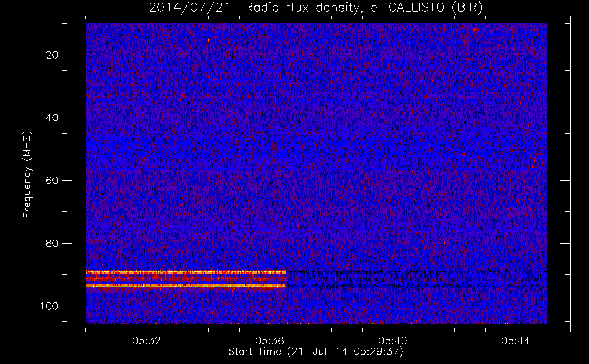The width and height of the screenshot is (589, 364).
Task: Click the 'Start Time (21-Jul-14 05:29:37)' label
Action: click(x=316, y=352)
